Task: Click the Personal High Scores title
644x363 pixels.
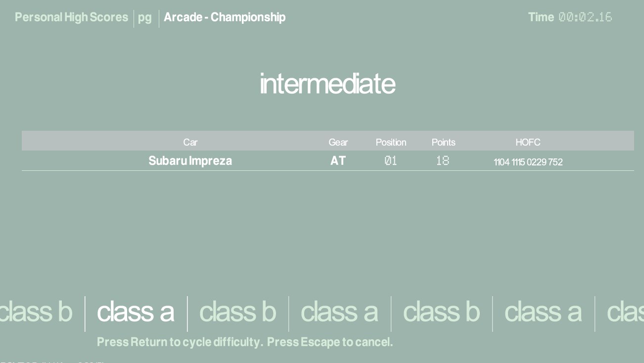Action: coord(71,17)
